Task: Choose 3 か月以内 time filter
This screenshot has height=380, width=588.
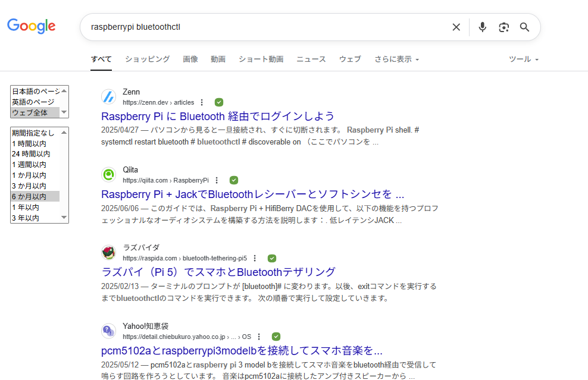Action: pyautogui.click(x=35, y=186)
